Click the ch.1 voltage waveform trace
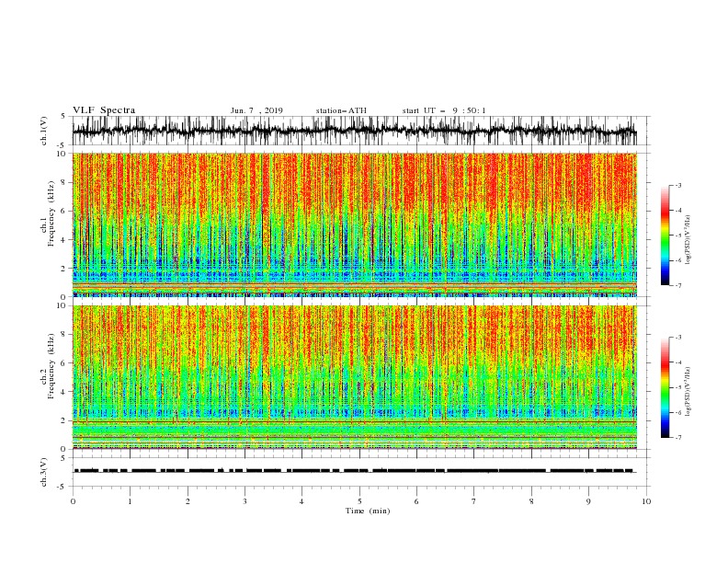 click(x=355, y=131)
